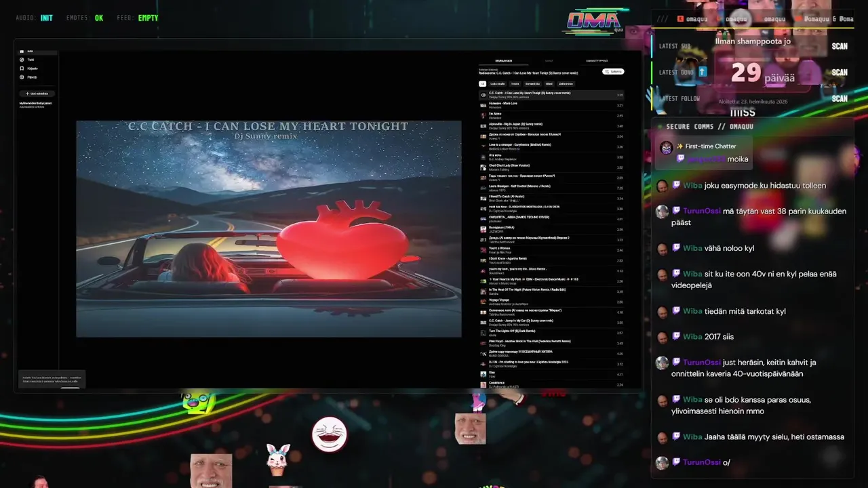The image size is (868, 488).
Task: Play 'CHIQUITITA _ ABBA' dance cover track
Action: [x=551, y=219]
